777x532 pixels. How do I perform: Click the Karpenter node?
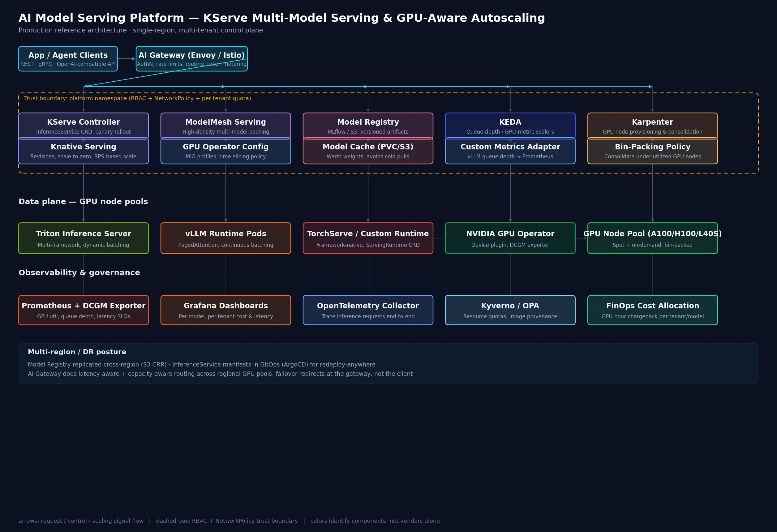(x=653, y=126)
